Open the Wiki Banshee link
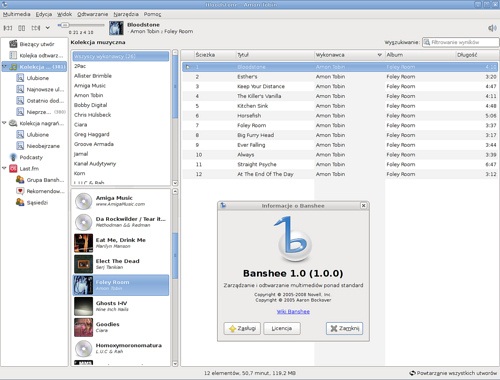The image size is (500, 380). 293,312
